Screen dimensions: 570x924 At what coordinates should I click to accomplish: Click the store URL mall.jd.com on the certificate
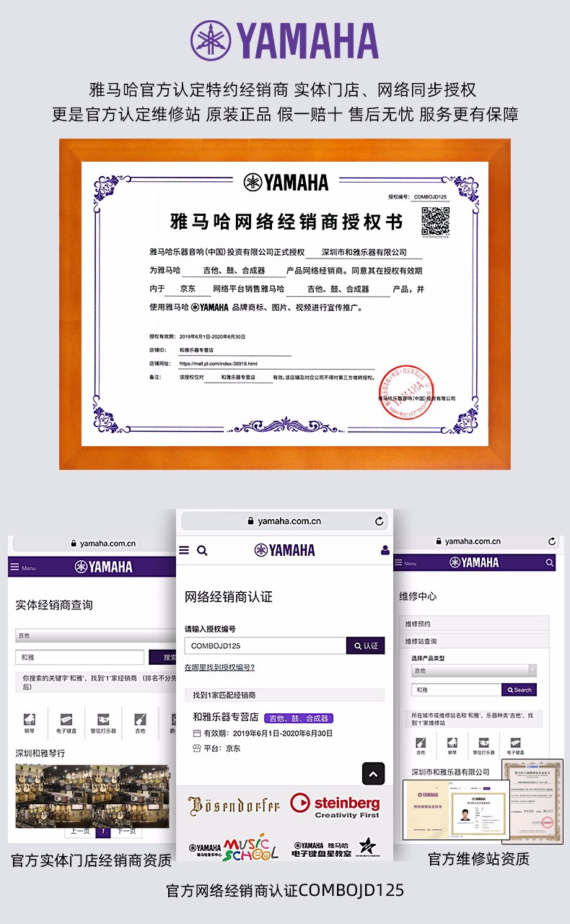coord(218,364)
